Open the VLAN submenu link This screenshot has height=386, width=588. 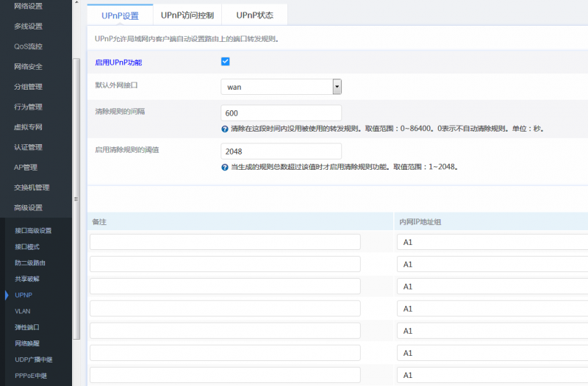23,311
